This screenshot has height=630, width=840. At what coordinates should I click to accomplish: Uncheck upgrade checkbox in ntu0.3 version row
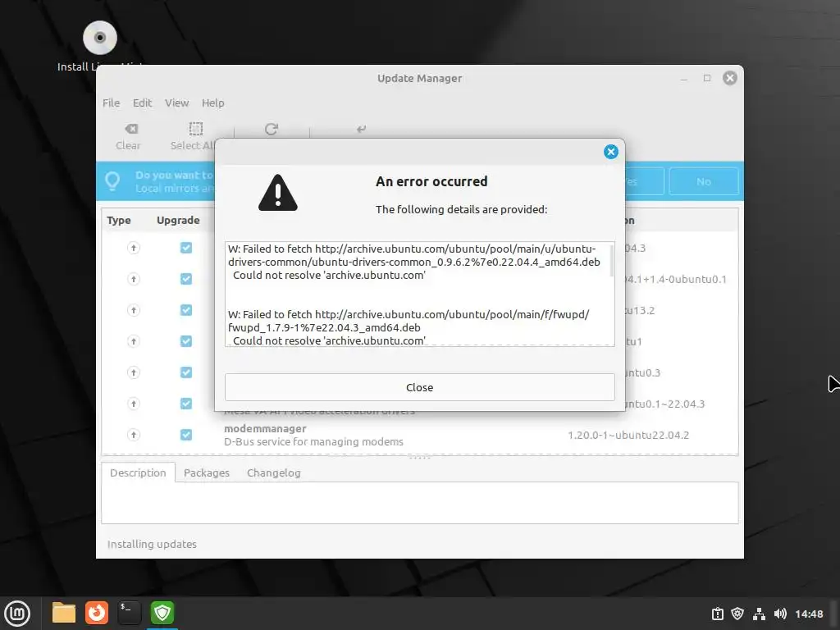point(186,372)
